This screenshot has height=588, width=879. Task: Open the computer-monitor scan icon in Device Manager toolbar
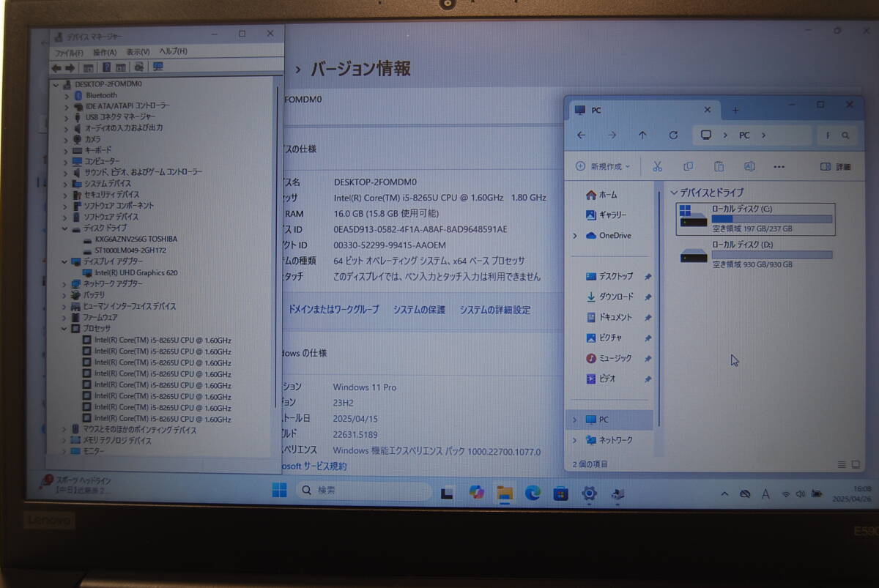[157, 67]
